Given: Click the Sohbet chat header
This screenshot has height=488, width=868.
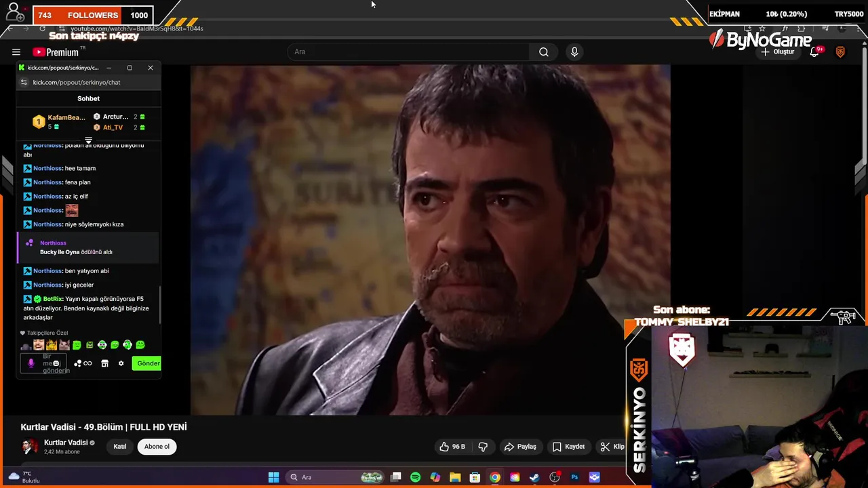Looking at the screenshot, I should (x=88, y=98).
